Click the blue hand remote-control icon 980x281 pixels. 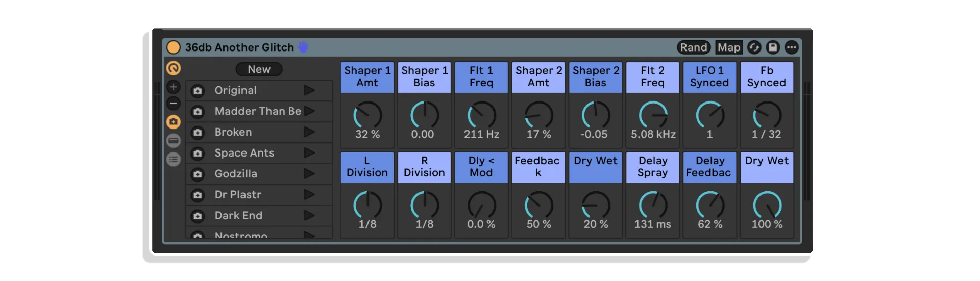(303, 47)
